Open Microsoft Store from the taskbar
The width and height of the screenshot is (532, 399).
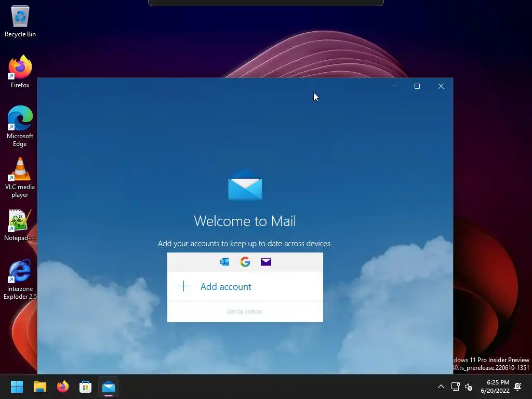(86, 387)
